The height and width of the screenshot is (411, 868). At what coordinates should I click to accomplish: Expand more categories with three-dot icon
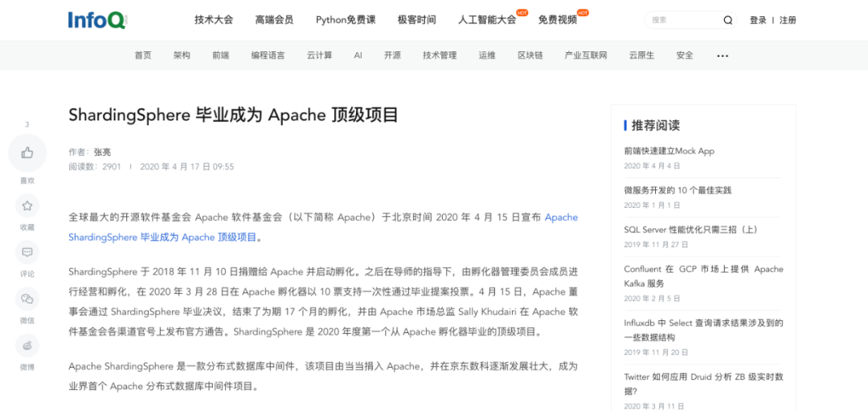pyautogui.click(x=723, y=56)
